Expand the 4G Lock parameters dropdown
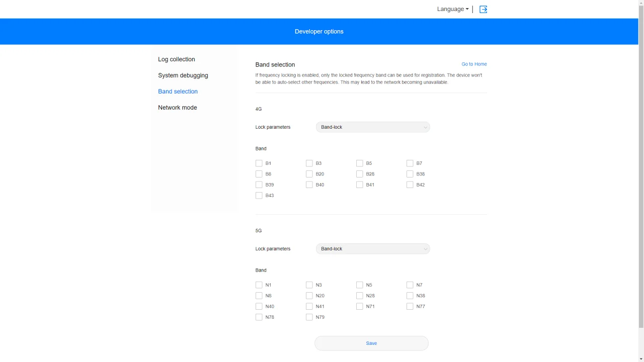 coord(373,127)
